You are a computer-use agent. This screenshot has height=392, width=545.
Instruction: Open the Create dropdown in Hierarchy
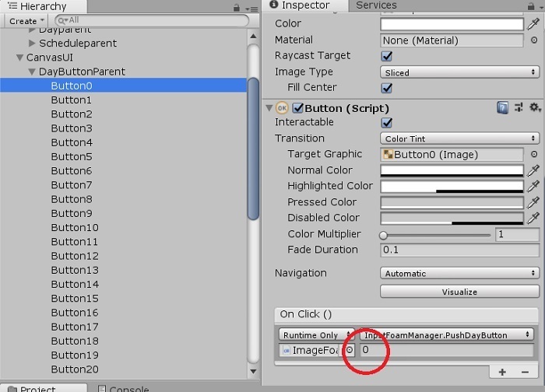[x=26, y=21]
